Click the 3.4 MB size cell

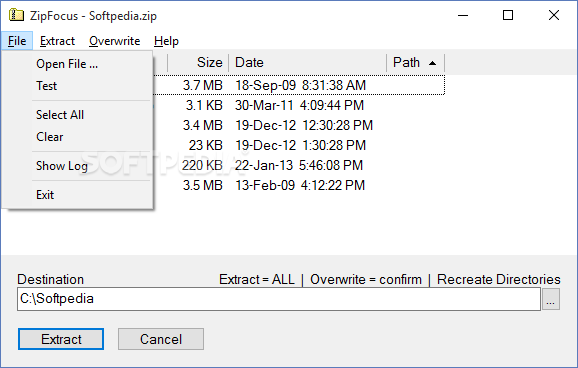[203, 125]
